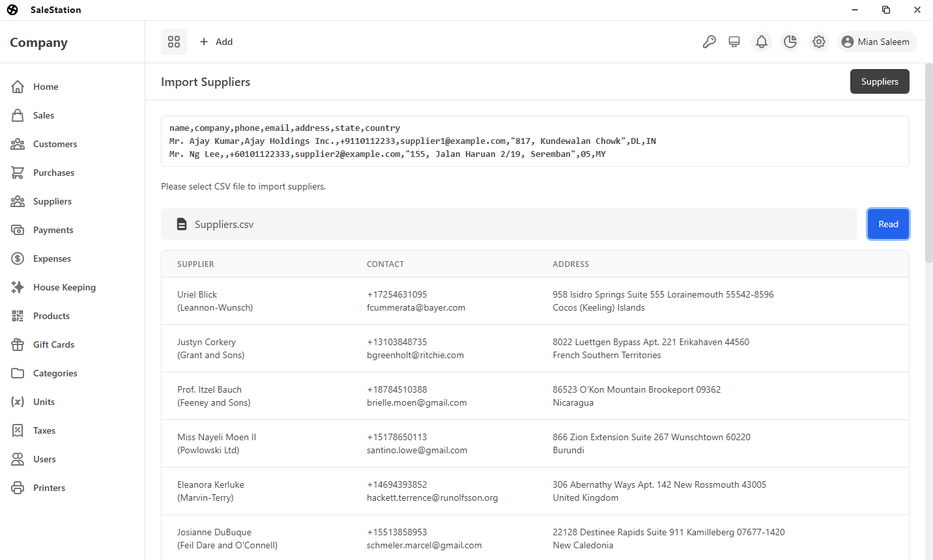
Task: Open the Add menu
Action: (216, 42)
